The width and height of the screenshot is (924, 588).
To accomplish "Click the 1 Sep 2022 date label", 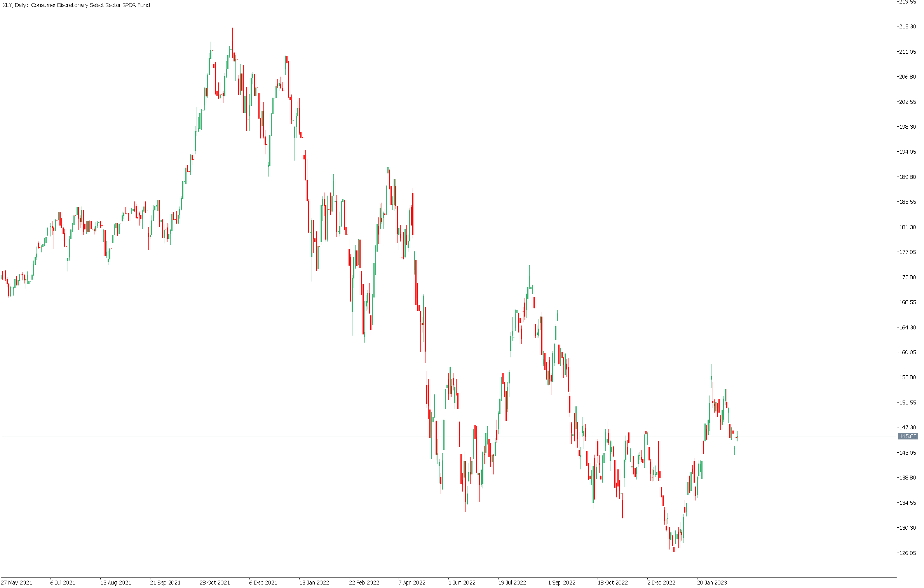I will (x=562, y=583).
